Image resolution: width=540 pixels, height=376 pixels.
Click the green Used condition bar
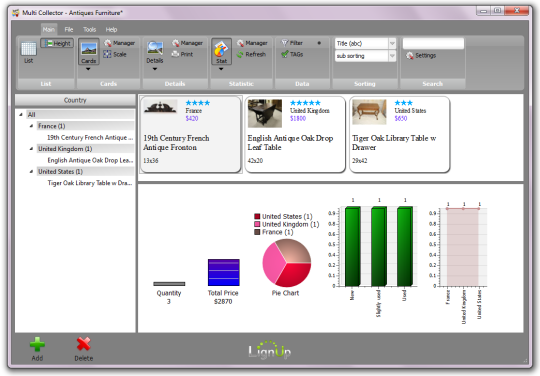pyautogui.click(x=405, y=246)
